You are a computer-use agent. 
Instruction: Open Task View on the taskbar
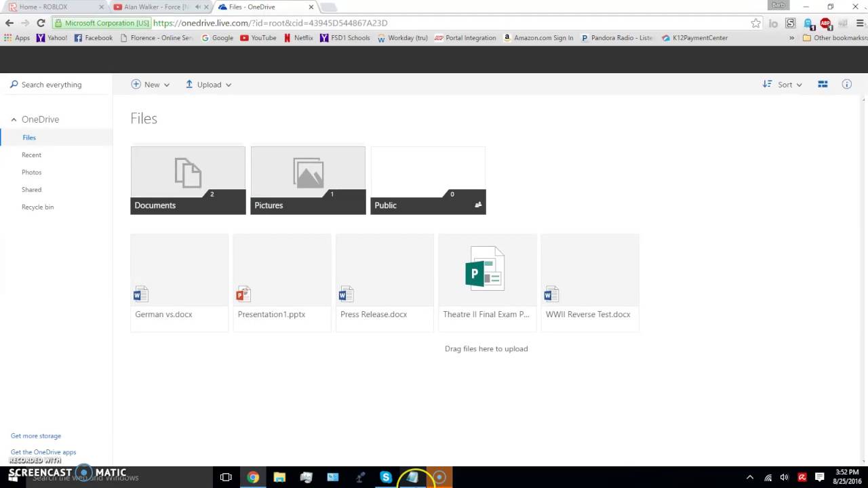pos(226,477)
